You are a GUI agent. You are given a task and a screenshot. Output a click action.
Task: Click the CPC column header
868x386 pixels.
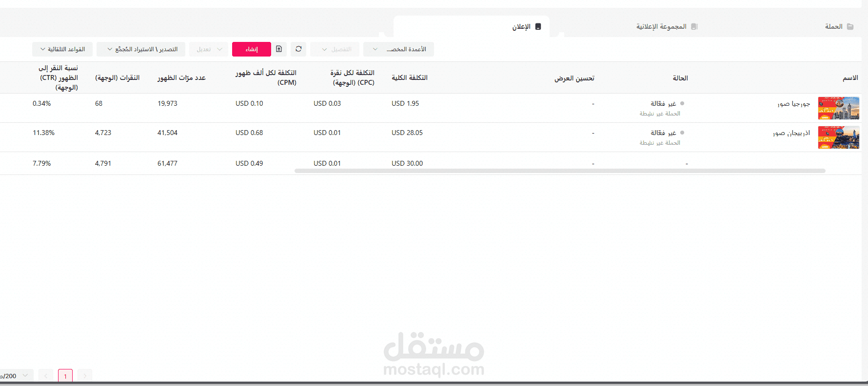coord(352,77)
